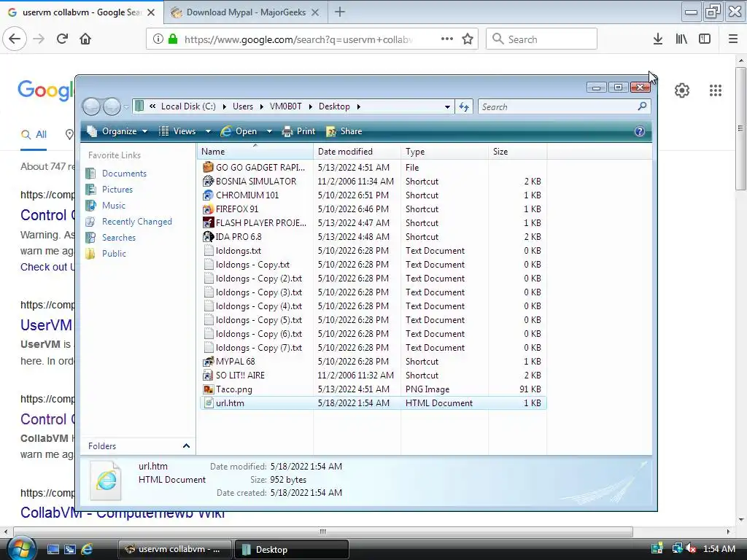Screen dimensions: 747x560
Task: Select the Taco.png image icon
Action: point(208,389)
